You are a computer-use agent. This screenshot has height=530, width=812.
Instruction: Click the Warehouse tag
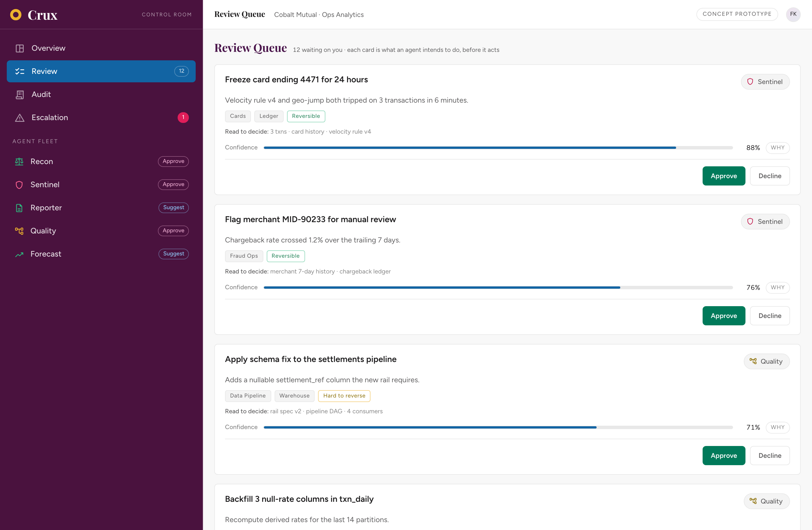click(294, 396)
